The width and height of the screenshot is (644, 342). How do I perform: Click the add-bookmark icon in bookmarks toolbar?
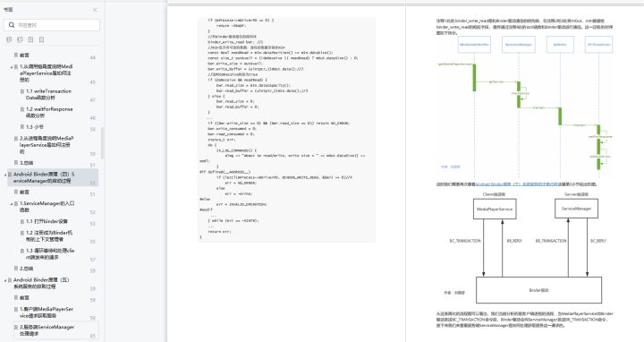point(30,40)
